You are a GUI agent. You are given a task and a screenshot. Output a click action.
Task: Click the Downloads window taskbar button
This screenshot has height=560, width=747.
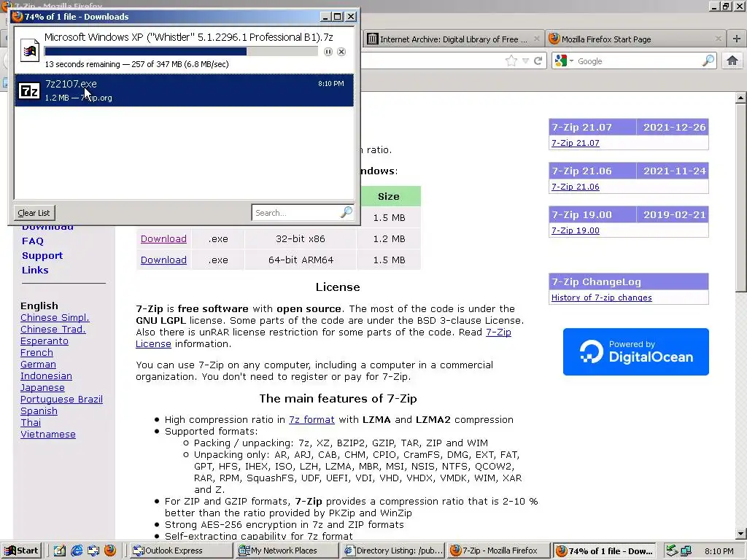click(x=605, y=551)
